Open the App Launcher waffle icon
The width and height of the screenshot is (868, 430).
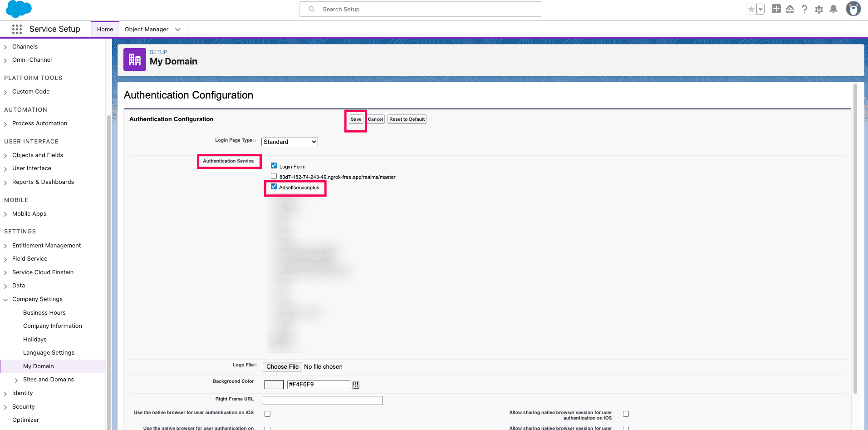(x=17, y=29)
